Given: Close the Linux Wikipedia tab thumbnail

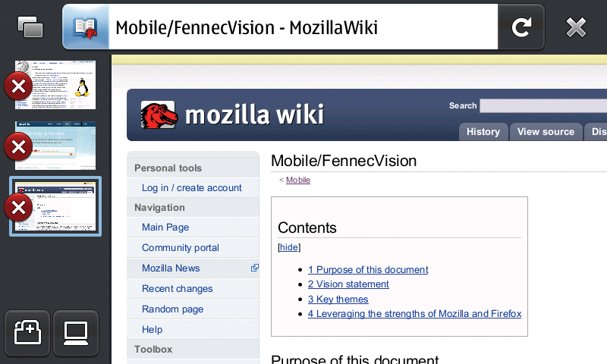Looking at the screenshot, I should [18, 86].
